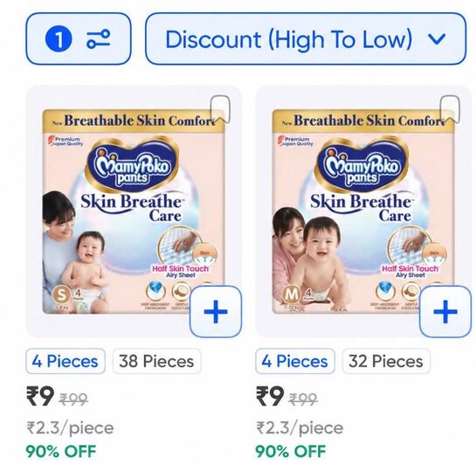Add size M MamyPoko pack with plus icon
This screenshot has height=465, width=476.
coord(445,312)
